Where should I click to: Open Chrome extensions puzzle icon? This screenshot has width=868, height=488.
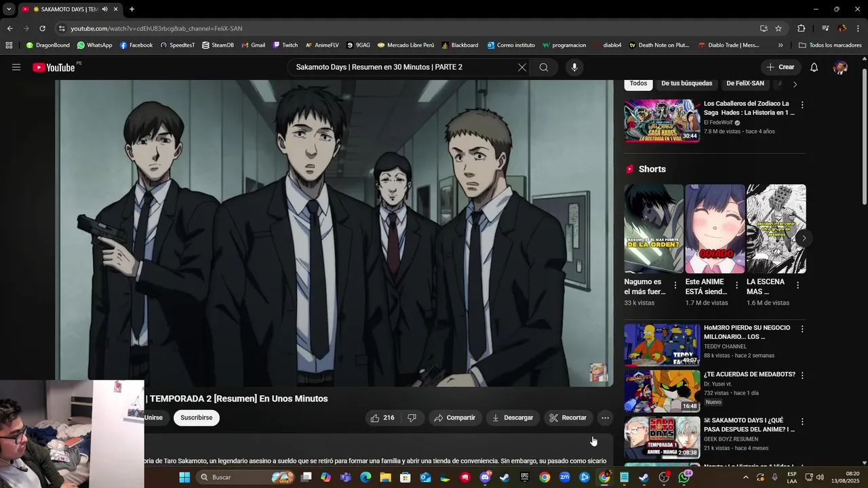click(801, 28)
